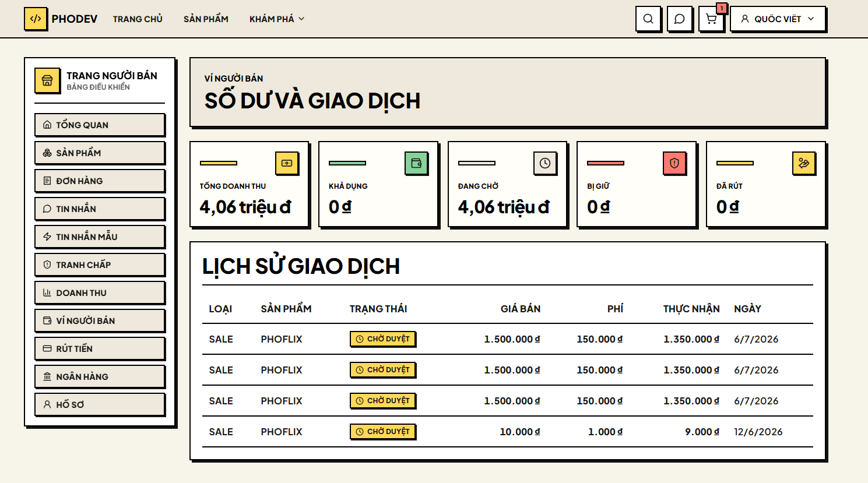Open Đơn hàng in the sidebar
The height and width of the screenshot is (483, 868).
pos(100,181)
